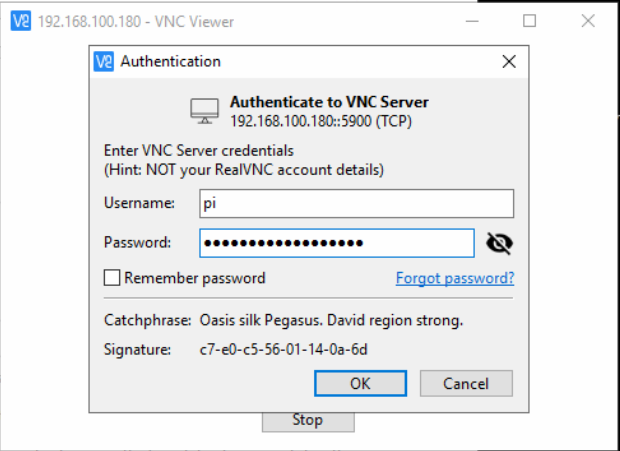Close the Authentication dialog with X

[x=509, y=61]
